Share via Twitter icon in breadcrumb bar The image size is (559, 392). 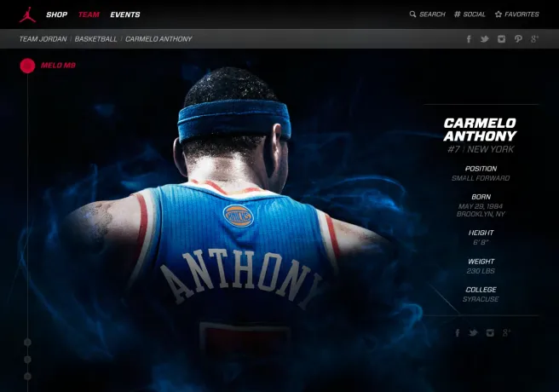click(485, 39)
